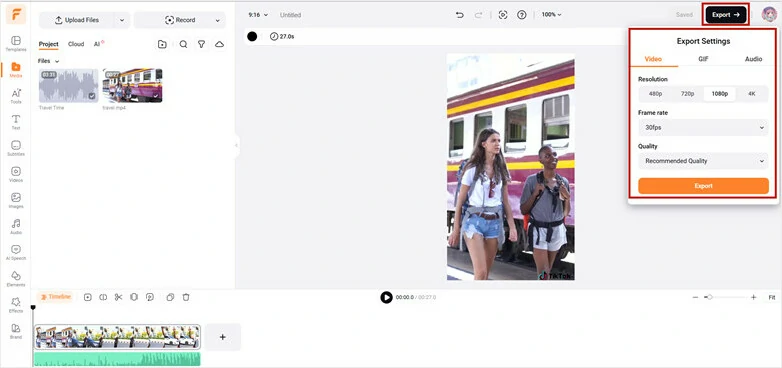Switch to the AI media tab
Screen dimensions: 782x368
coord(98,44)
